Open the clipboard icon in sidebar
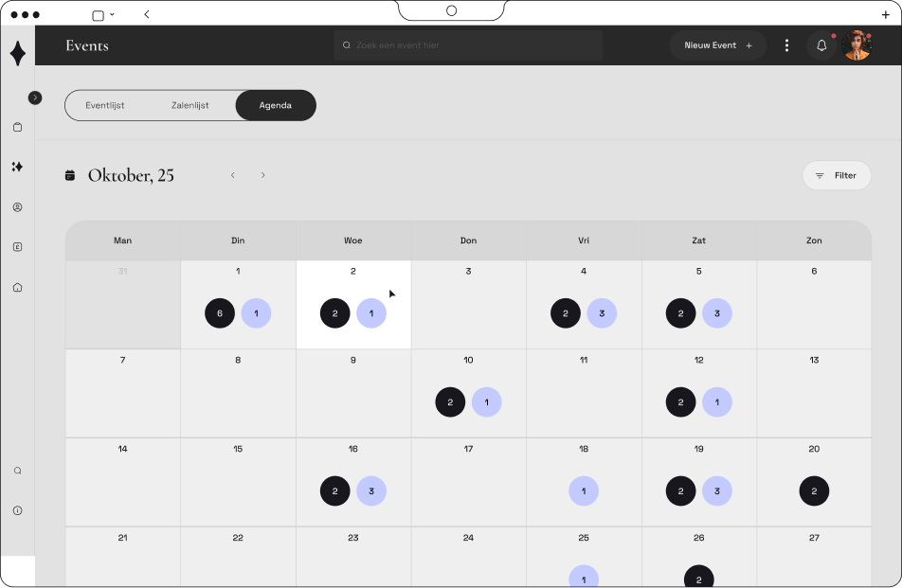 point(18,127)
